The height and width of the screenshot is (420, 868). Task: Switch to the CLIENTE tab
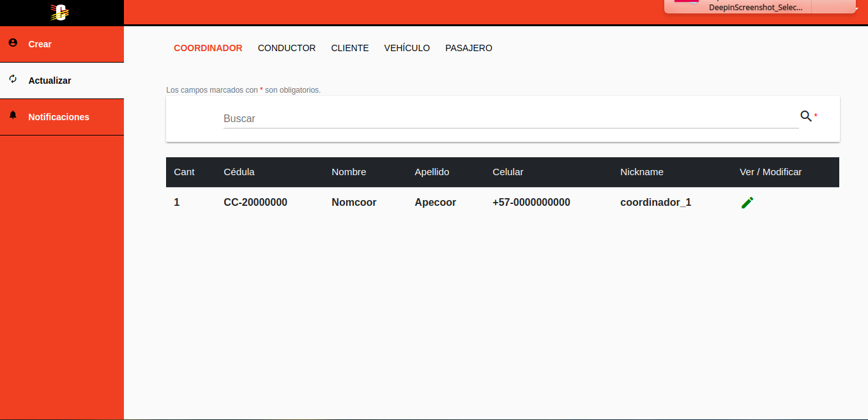click(x=350, y=48)
